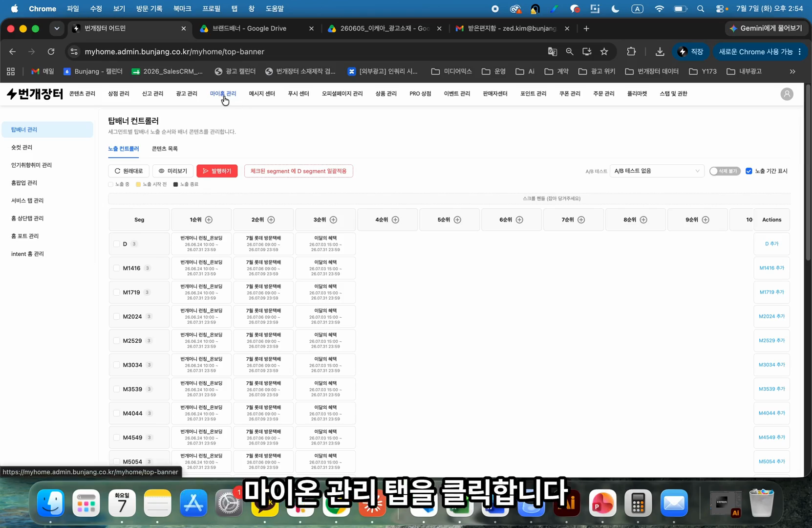Add banner to 8순위 column plus icon
The height and width of the screenshot is (528, 812).
(643, 220)
